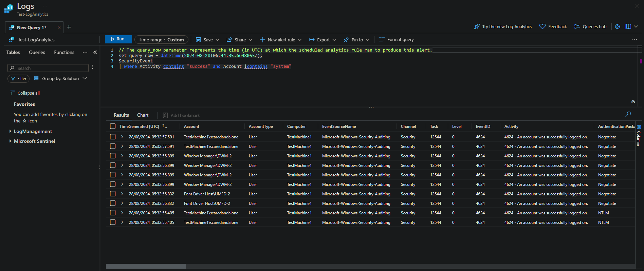Sort by TimeGenerated column arrows
Viewport: 644px width, 271px height.
point(165,126)
